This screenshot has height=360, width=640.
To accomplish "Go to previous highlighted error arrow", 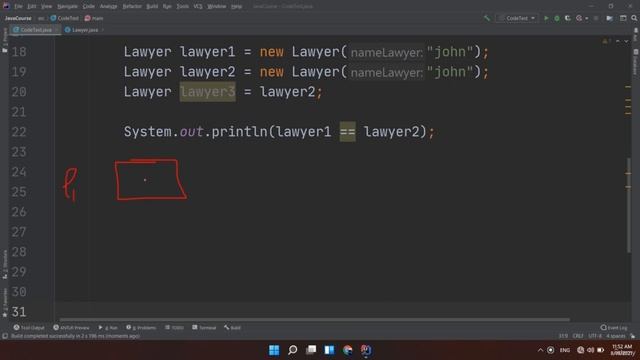I will point(618,41).
